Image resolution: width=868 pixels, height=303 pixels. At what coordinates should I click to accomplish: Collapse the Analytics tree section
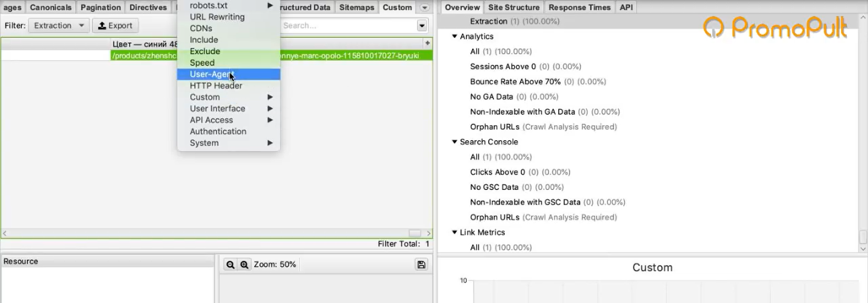coord(455,36)
